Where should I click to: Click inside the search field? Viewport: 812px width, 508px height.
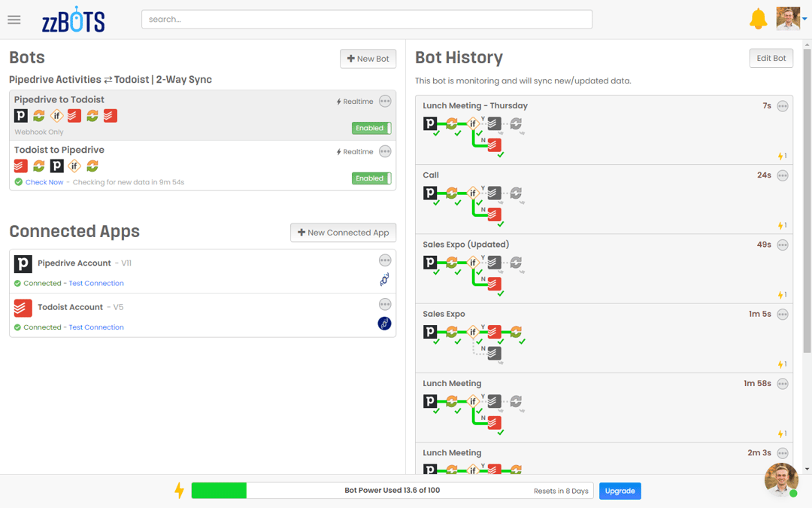[x=366, y=19]
